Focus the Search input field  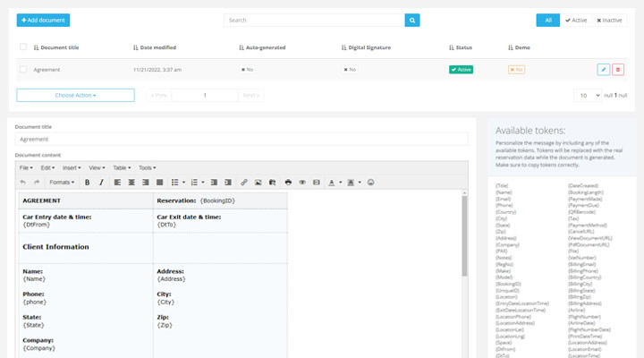point(314,21)
